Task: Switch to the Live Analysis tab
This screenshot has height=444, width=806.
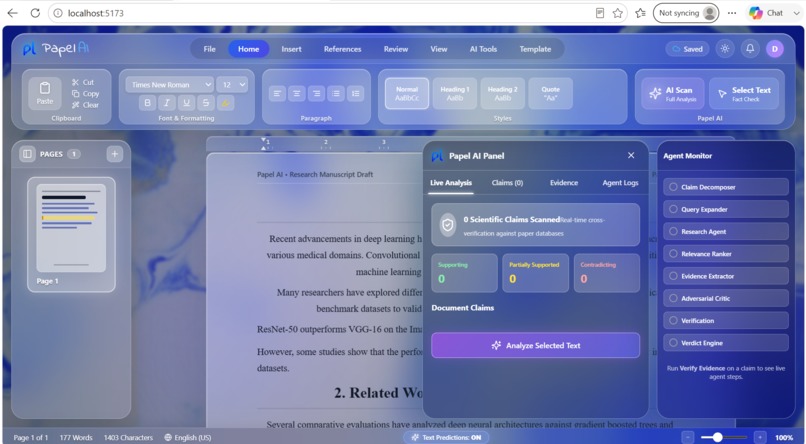Action: click(x=451, y=183)
